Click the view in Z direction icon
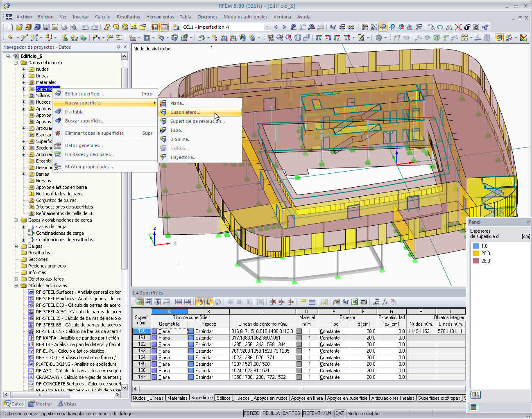Viewport: 532px width, 419px height. point(337,38)
